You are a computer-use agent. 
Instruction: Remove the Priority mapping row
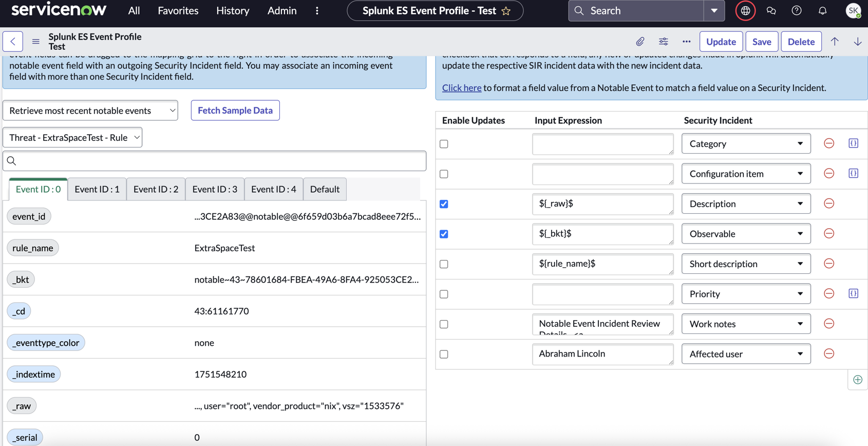point(829,293)
